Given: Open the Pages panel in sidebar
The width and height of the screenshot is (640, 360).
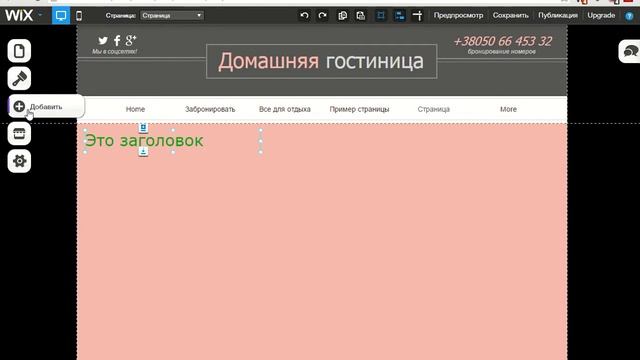Looking at the screenshot, I should point(19,51).
